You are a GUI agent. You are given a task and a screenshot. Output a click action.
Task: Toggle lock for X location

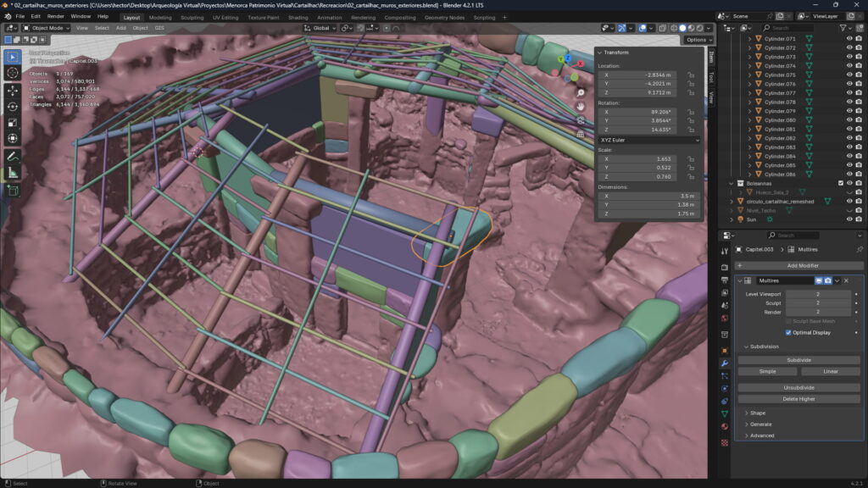(691, 75)
